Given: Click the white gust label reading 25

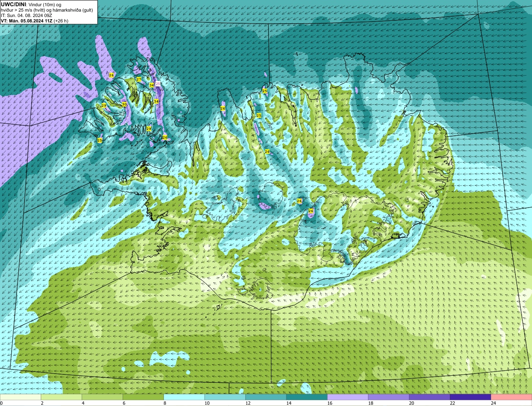Looking at the screenshot, I should pos(158,84).
